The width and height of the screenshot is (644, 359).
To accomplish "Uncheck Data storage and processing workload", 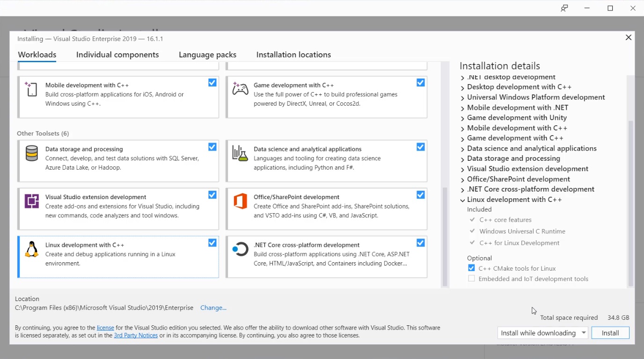I will pyautogui.click(x=212, y=147).
